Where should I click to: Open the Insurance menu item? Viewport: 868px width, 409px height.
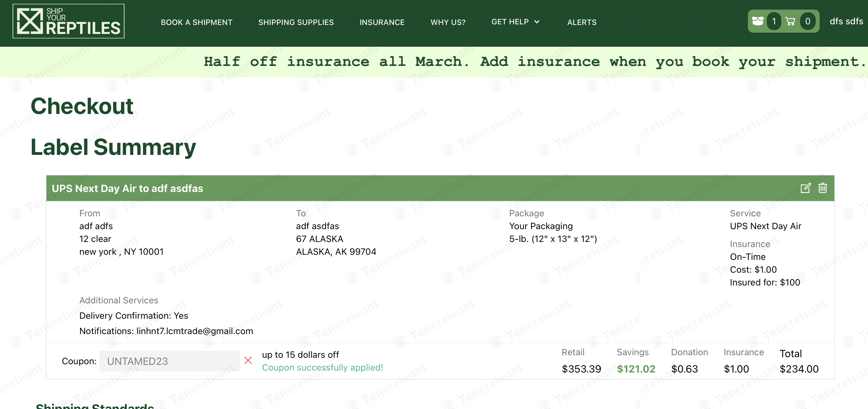382,22
